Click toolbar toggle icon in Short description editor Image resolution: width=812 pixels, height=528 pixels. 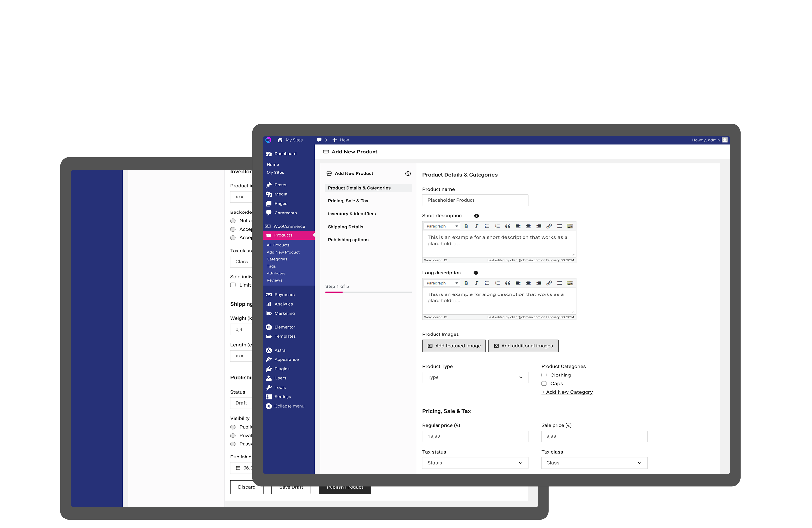coord(570,226)
